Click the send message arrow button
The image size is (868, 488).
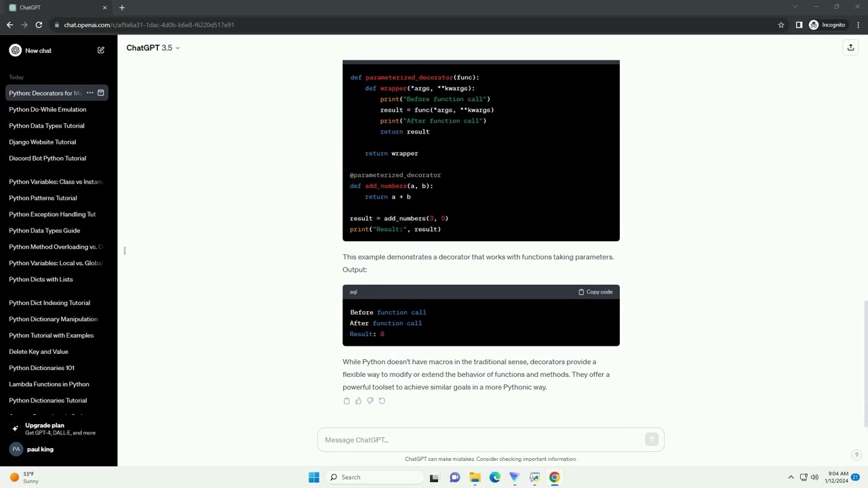652,440
